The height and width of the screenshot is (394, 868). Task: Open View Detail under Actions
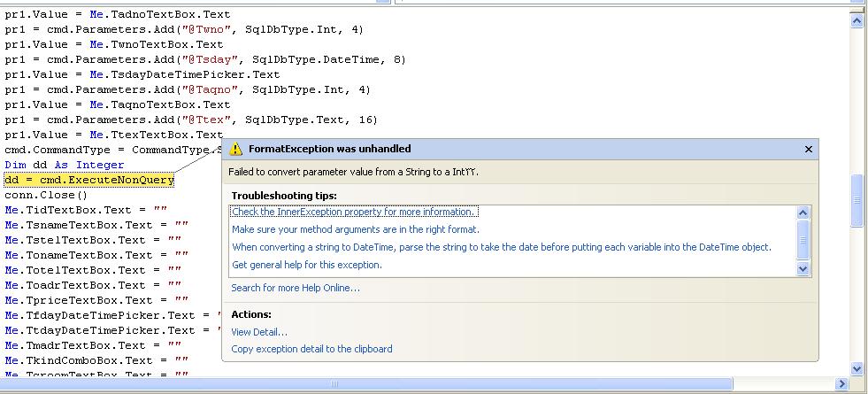coord(259,333)
